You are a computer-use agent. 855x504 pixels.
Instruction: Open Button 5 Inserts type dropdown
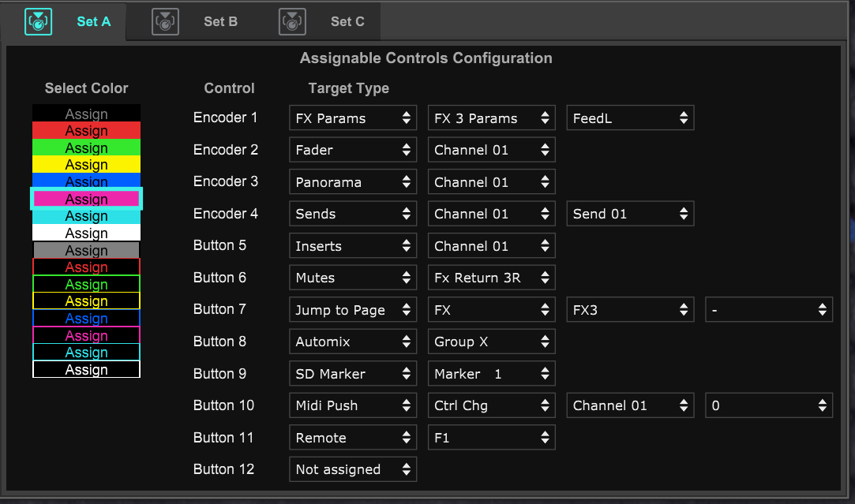coord(353,246)
